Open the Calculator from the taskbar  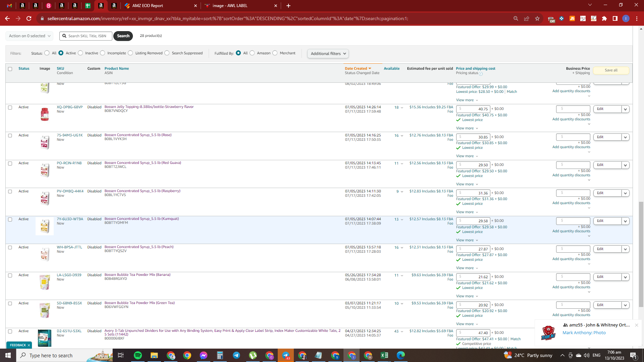(220, 355)
